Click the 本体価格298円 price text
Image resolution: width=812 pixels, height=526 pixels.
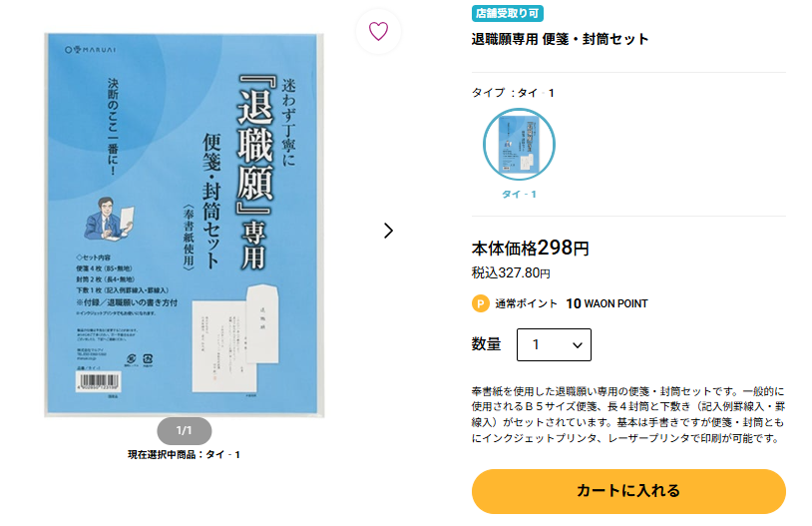[x=530, y=249]
